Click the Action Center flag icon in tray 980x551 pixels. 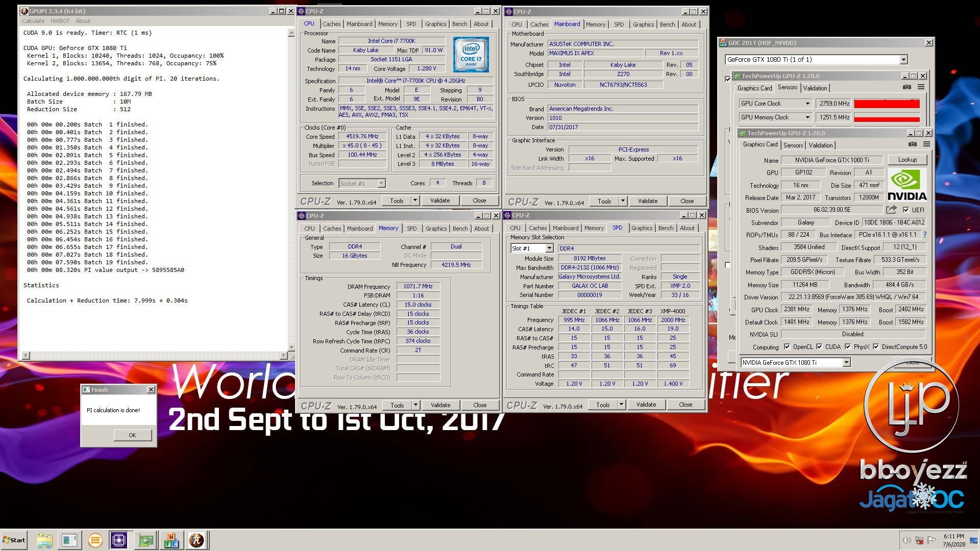tap(932, 540)
